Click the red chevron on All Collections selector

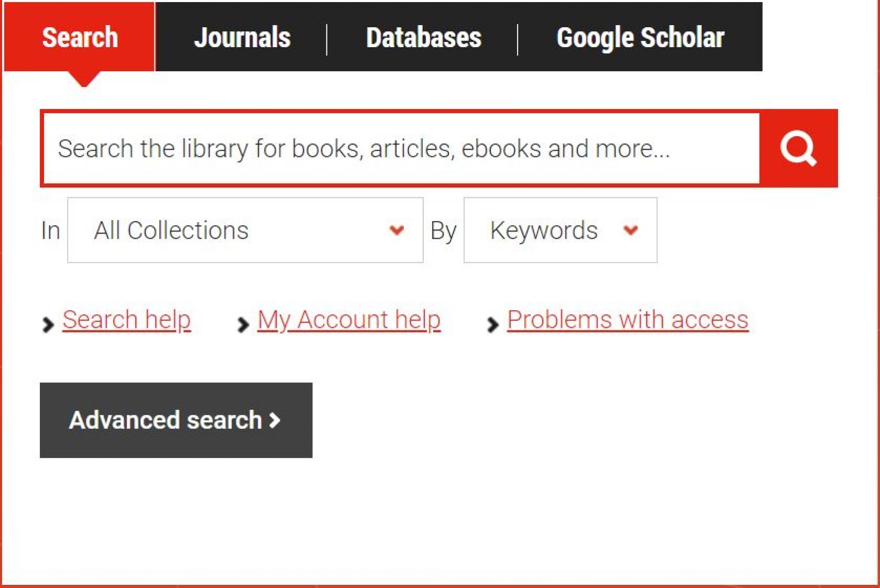(x=397, y=230)
